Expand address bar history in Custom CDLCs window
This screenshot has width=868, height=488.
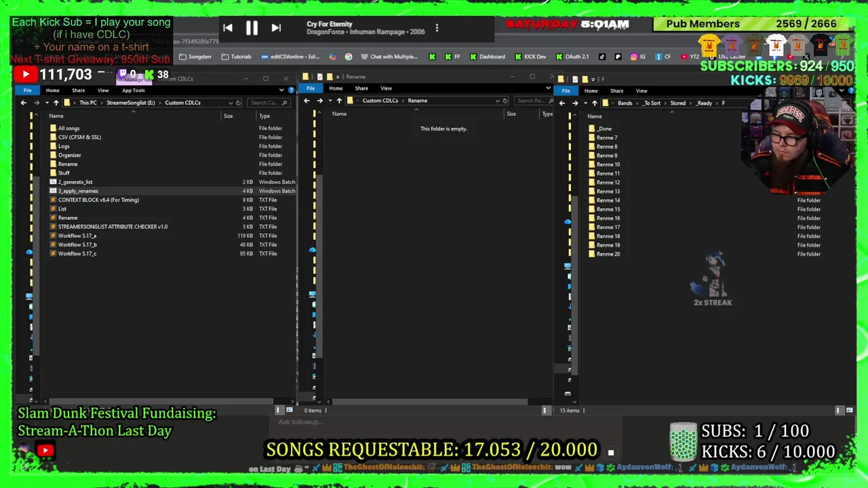231,102
